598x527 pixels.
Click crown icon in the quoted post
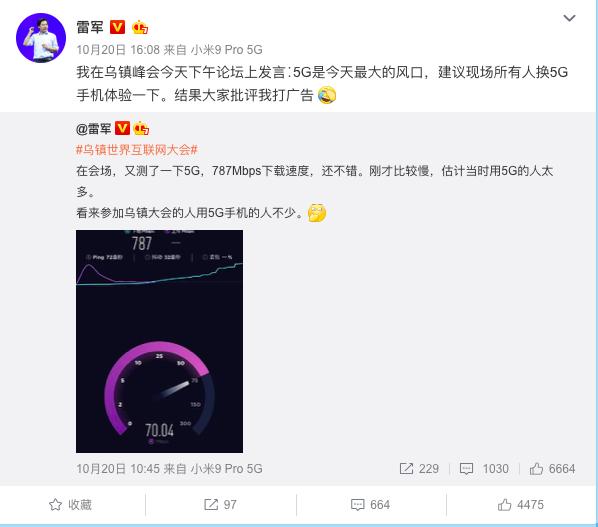141,129
